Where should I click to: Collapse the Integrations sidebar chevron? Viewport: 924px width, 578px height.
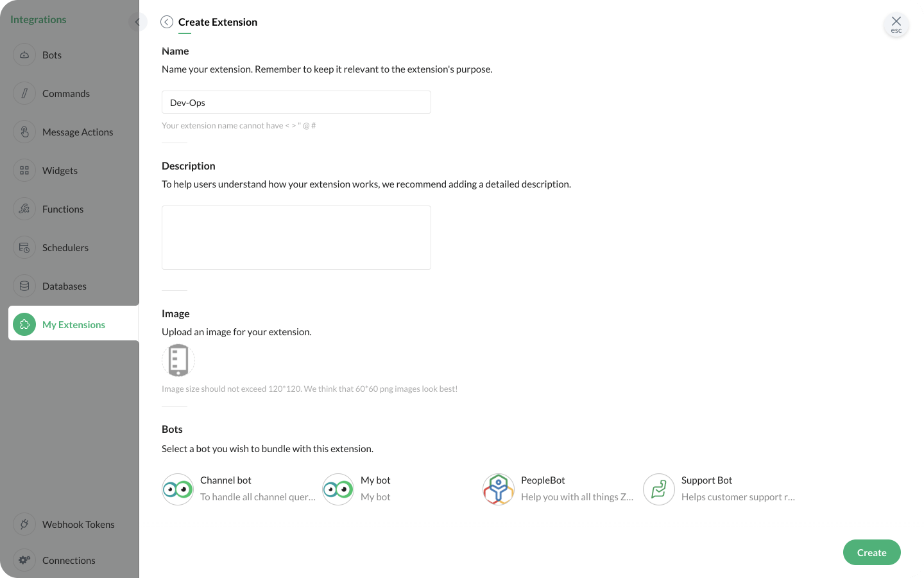[137, 22]
